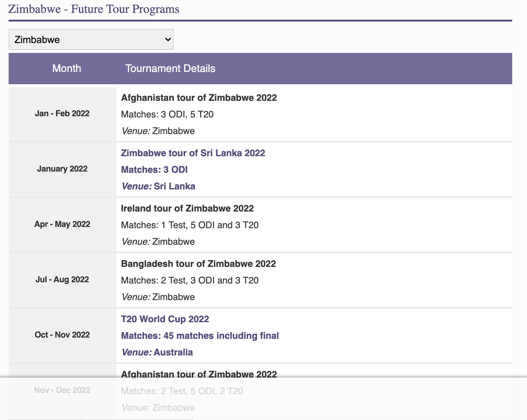Viewport: 527px width, 420px height.
Task: Select Matches: 1 Test, 5 ODI and 3 T20
Action: (x=190, y=225)
